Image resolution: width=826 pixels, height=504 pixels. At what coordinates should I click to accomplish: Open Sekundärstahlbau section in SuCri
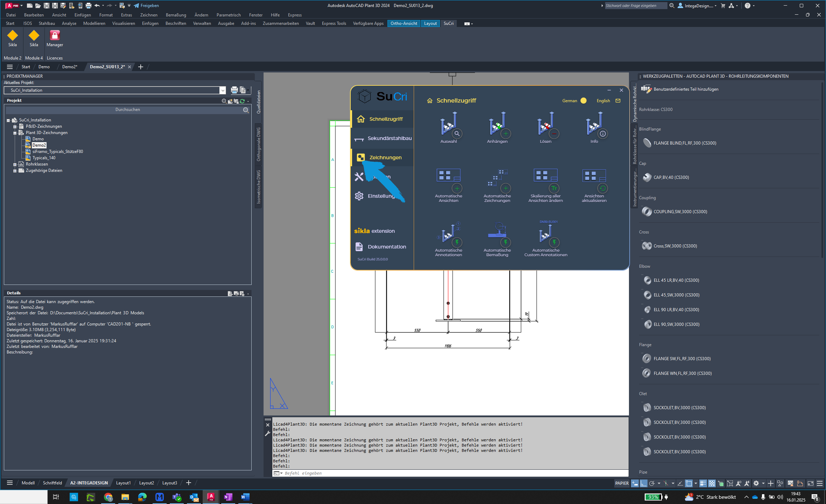coord(382,138)
